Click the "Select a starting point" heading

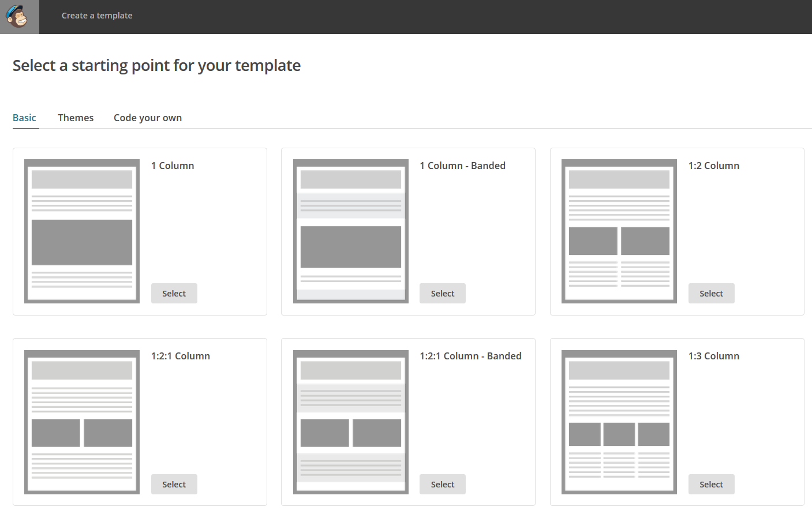156,66
